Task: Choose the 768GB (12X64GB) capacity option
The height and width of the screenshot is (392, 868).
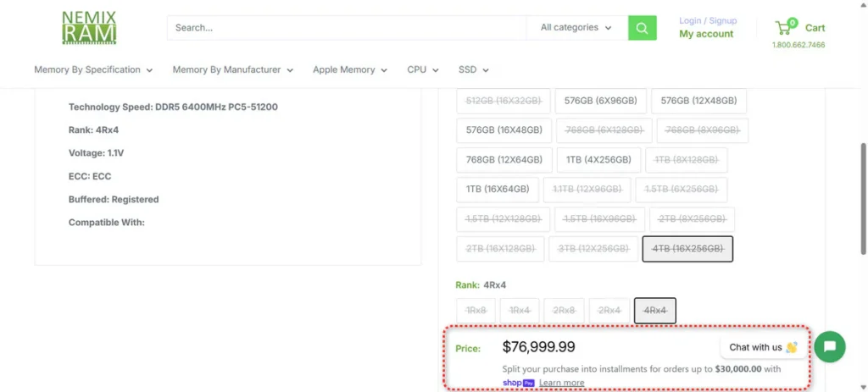Action: click(x=504, y=159)
